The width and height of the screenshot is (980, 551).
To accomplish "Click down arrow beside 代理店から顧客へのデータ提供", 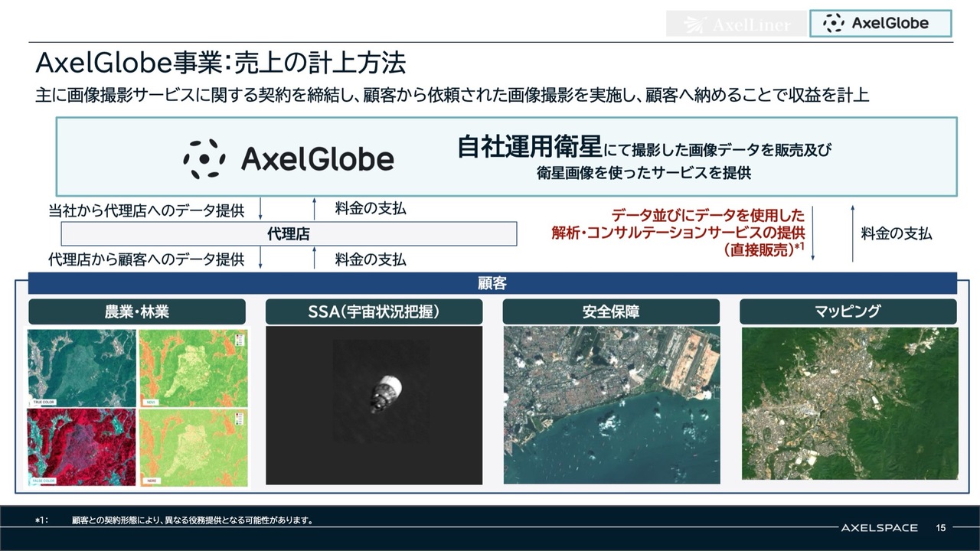I will point(261,259).
